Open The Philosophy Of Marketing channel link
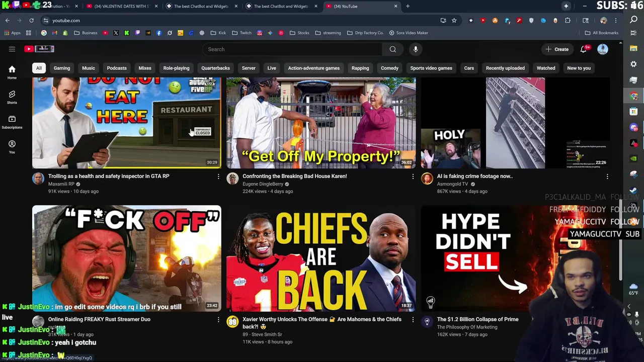The width and height of the screenshot is (644, 362). click(x=467, y=327)
